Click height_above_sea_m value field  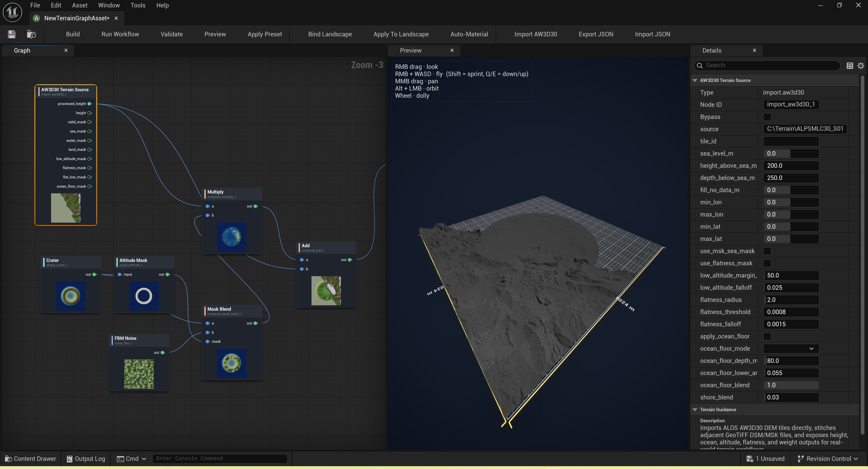pyautogui.click(x=791, y=165)
